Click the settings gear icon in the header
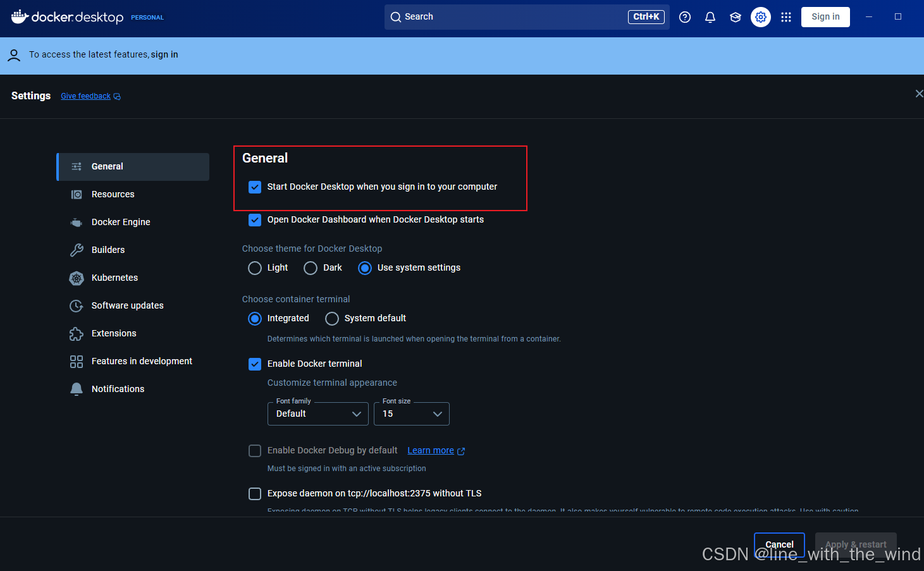Screen dimensions: 924x571 click(x=761, y=17)
